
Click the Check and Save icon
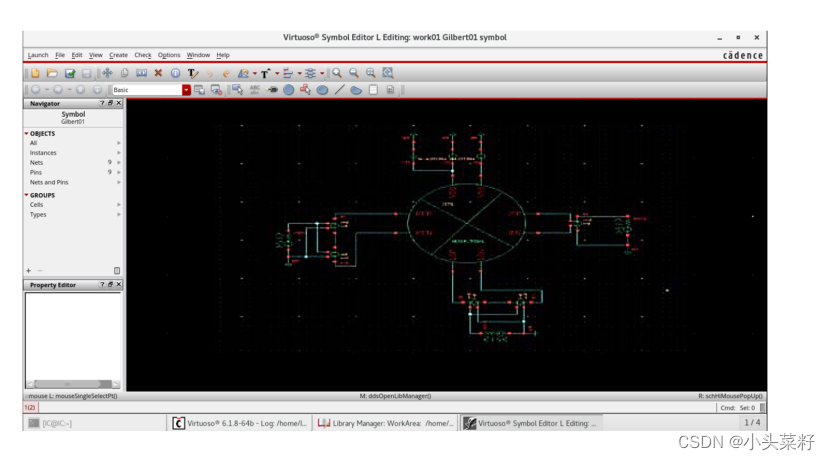[70, 73]
